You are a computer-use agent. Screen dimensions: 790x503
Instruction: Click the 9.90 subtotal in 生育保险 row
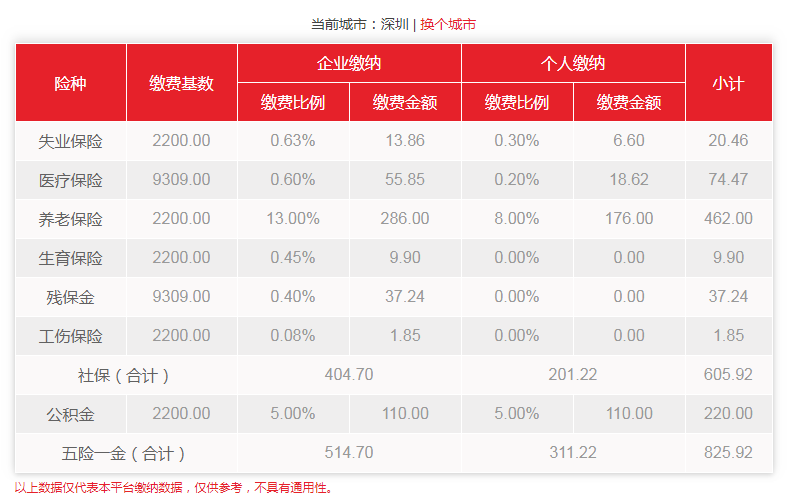pos(729,258)
